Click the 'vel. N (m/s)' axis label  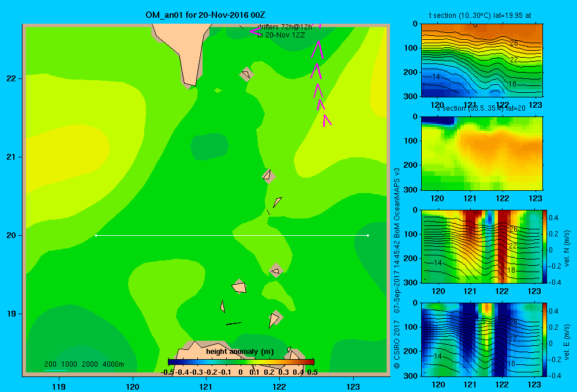click(x=567, y=248)
